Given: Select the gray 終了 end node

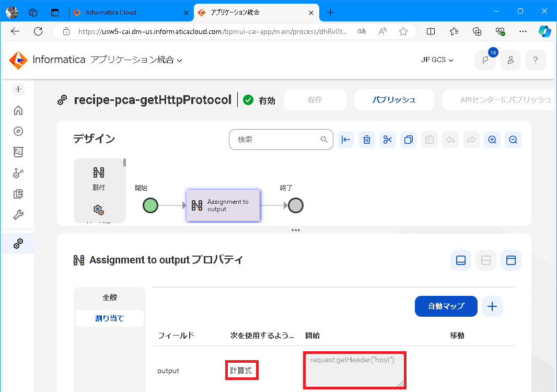Looking at the screenshot, I should point(296,205).
